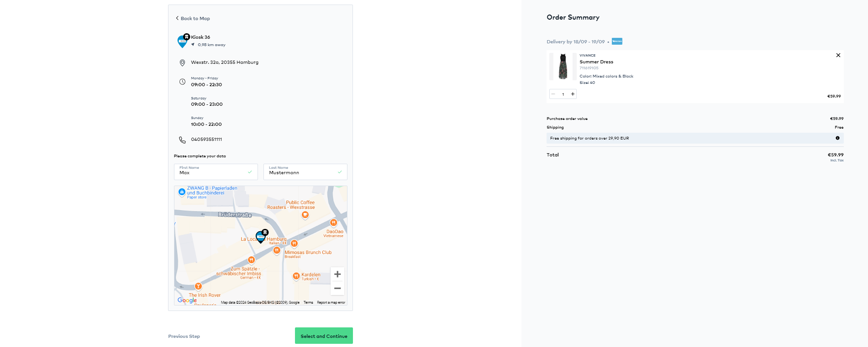Viewport: 868px width, 347px height.
Task: Click the Kiosk 36 pickup point icon
Action: pyautogui.click(x=183, y=41)
